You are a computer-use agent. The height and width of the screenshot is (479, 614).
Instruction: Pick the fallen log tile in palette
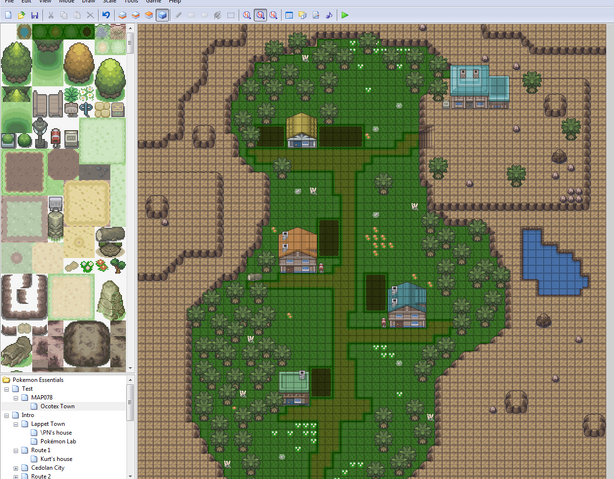(110, 234)
